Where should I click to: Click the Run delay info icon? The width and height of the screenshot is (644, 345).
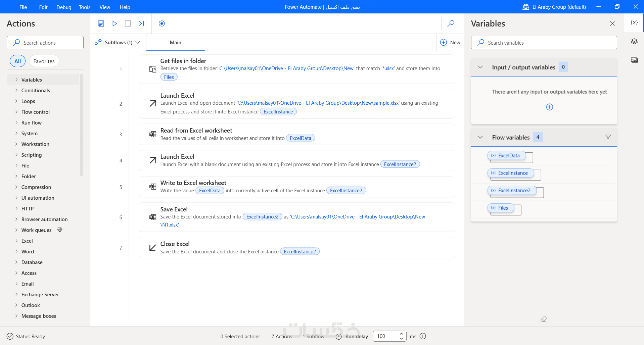423,336
